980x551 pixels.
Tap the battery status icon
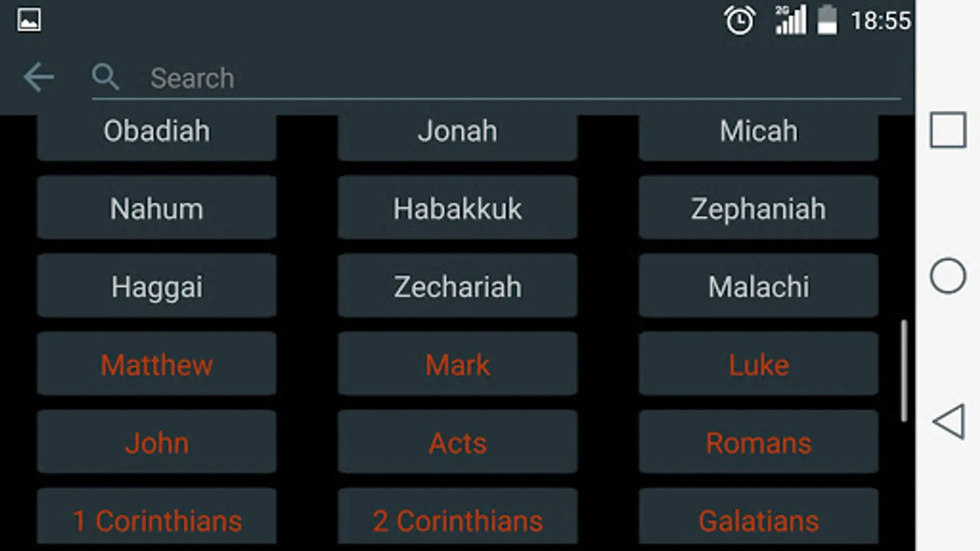coord(827,20)
